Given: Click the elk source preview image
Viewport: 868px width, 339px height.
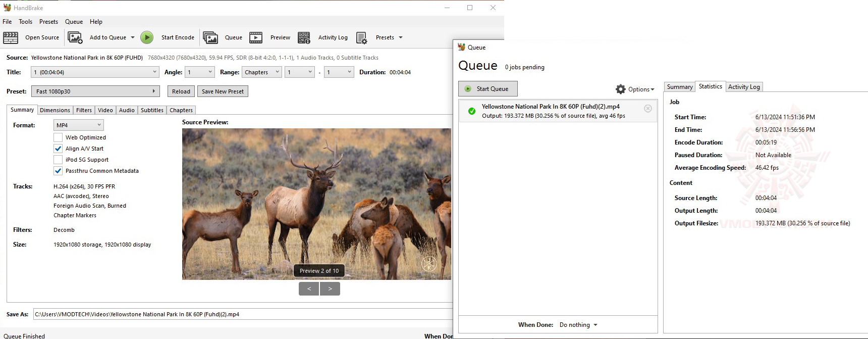Looking at the screenshot, I should point(316,204).
